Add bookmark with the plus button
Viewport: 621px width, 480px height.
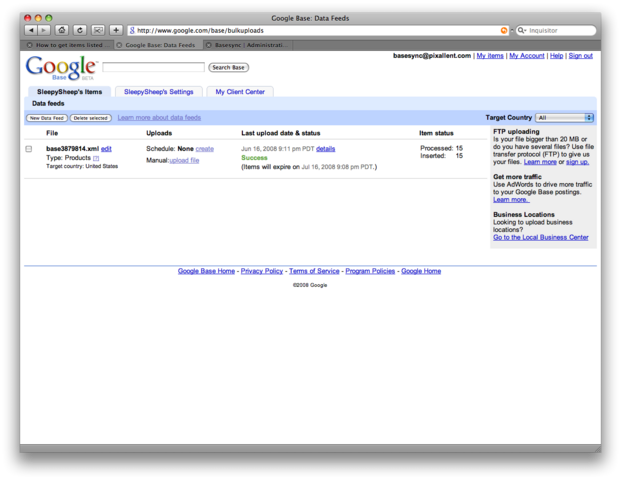[x=116, y=30]
